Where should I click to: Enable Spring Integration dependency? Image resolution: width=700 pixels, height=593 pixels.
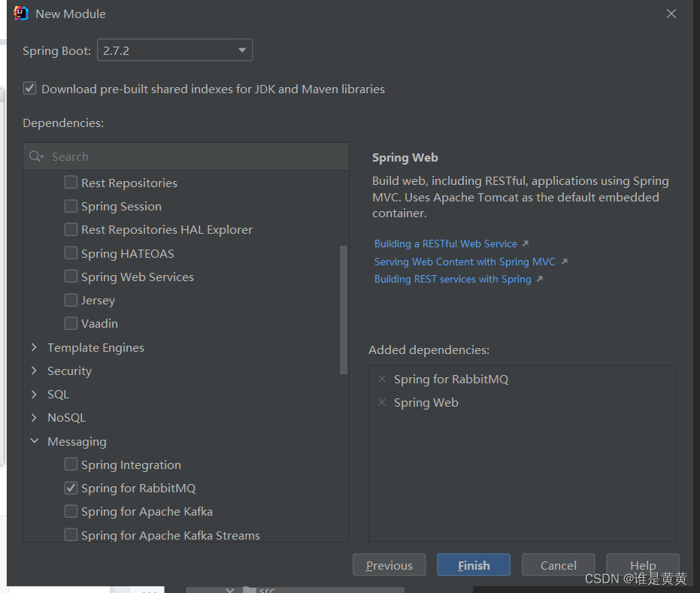(x=71, y=464)
